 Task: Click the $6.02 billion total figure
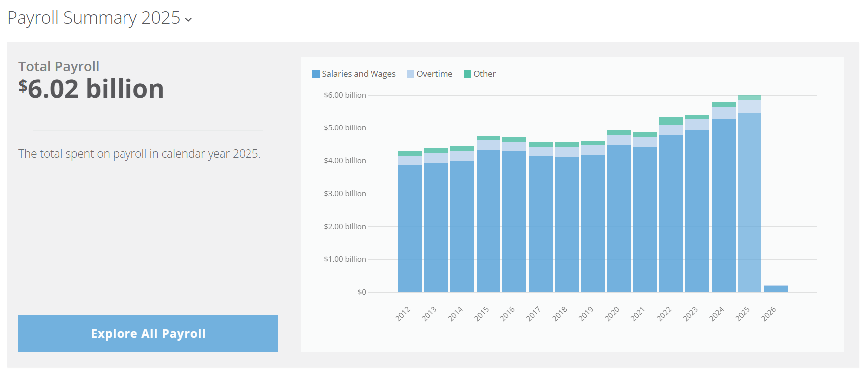point(92,89)
